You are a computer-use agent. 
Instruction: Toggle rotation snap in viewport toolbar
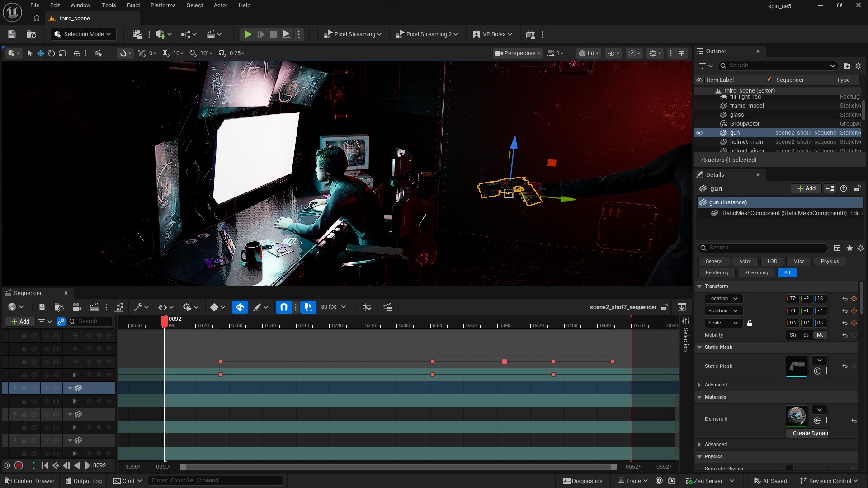pos(193,53)
